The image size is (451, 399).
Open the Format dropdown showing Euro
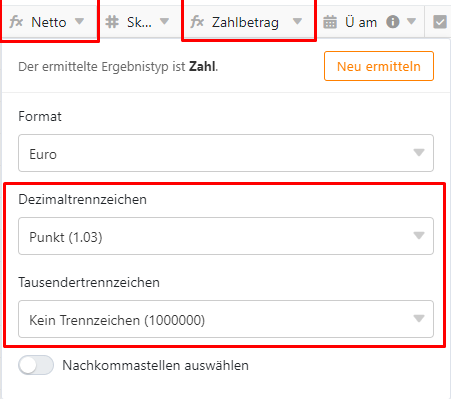tap(226, 153)
